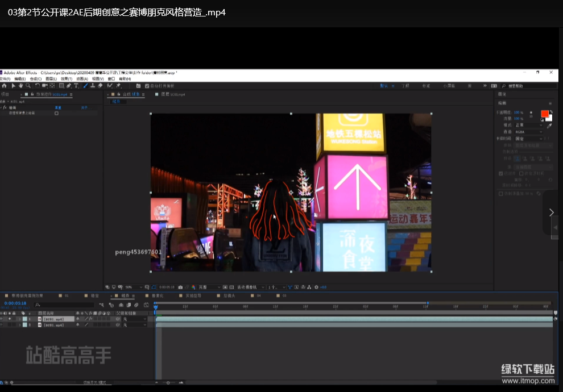Toggle the transparency grid icon in viewer

coord(231,287)
